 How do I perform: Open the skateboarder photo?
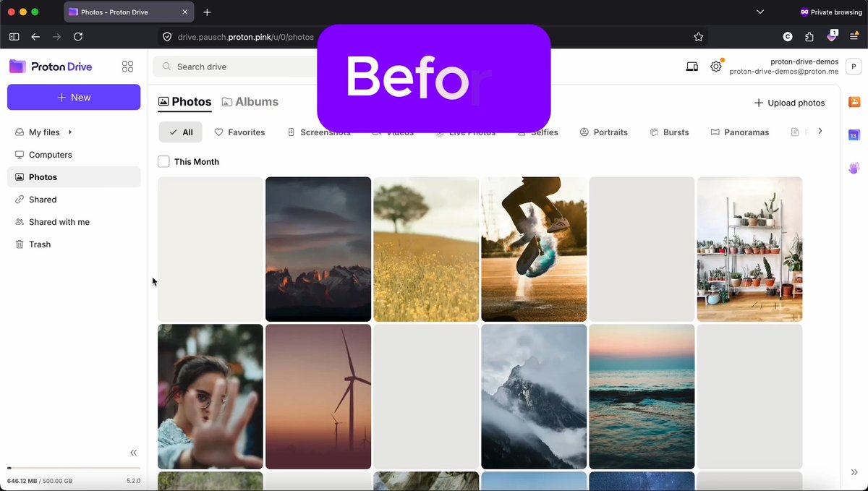click(x=534, y=249)
